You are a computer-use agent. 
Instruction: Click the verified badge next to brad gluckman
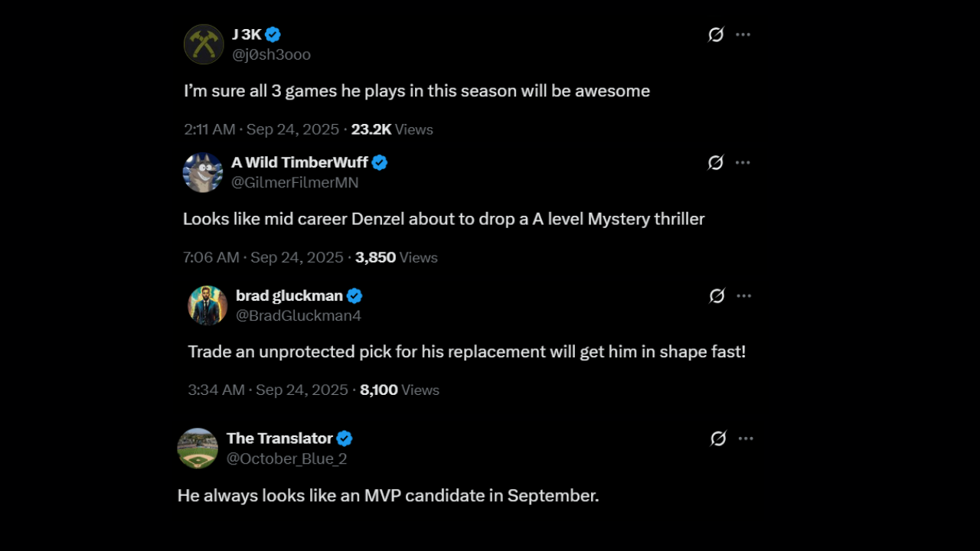click(x=354, y=295)
